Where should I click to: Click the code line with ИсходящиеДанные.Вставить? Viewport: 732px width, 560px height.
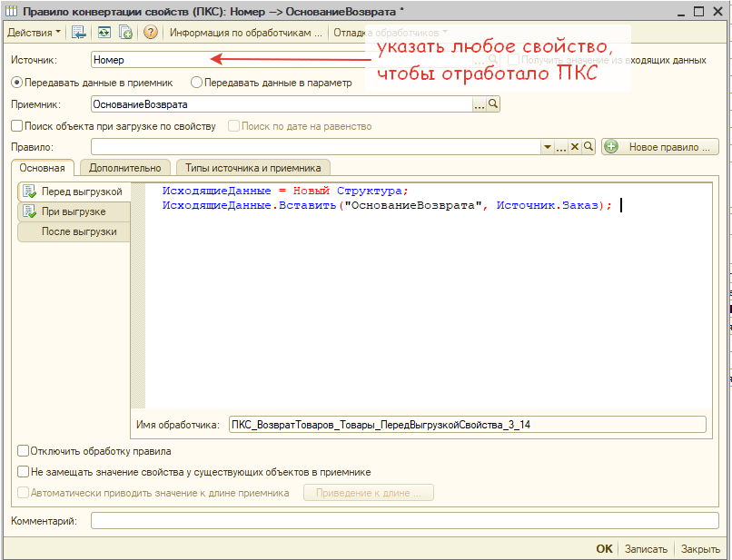(x=387, y=205)
